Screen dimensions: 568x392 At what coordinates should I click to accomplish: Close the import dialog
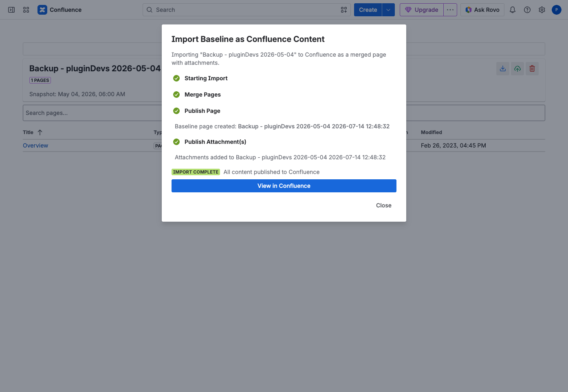(384, 205)
